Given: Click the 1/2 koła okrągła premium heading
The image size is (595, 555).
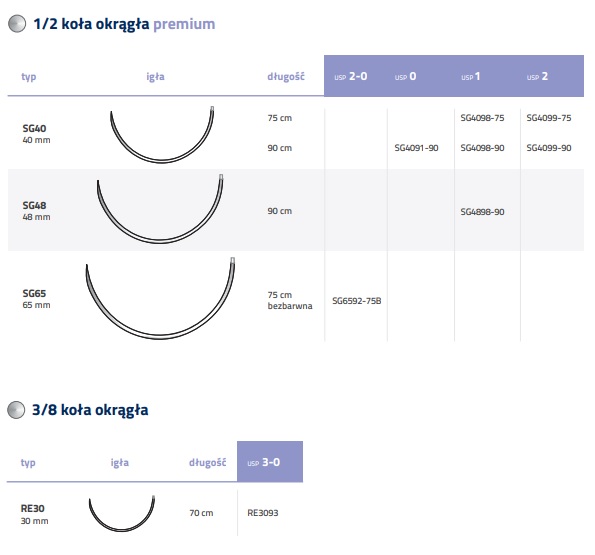Looking at the screenshot, I should pos(124,24).
